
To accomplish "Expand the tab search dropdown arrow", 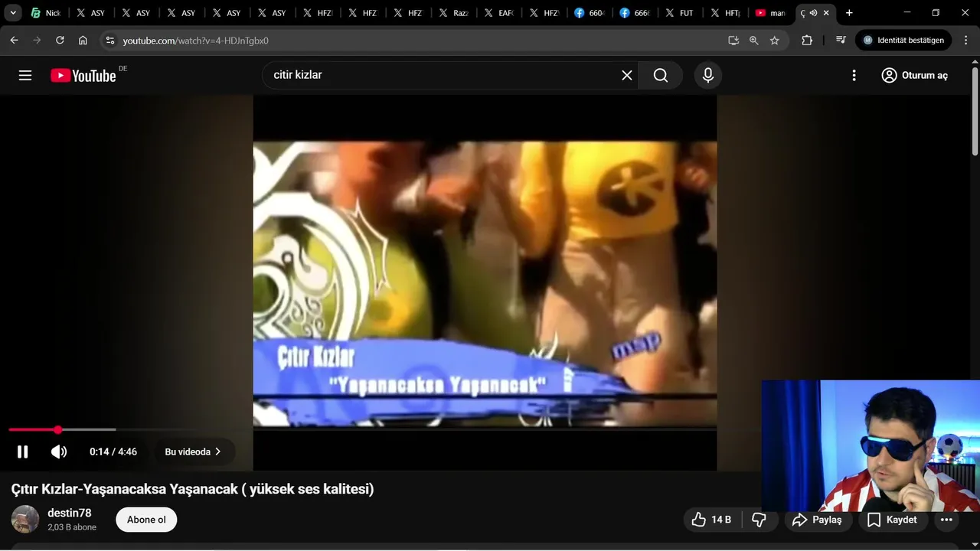I will [13, 13].
